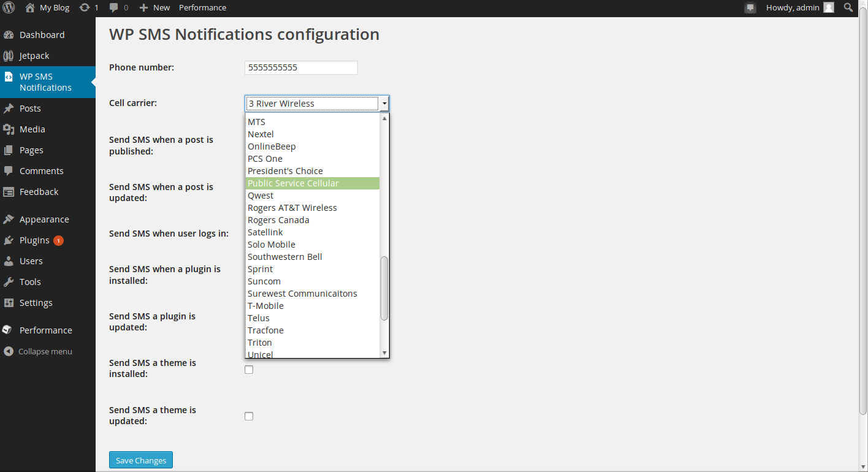The width and height of the screenshot is (868, 472).
Task: Open the search magnifier icon top right
Action: [848, 8]
